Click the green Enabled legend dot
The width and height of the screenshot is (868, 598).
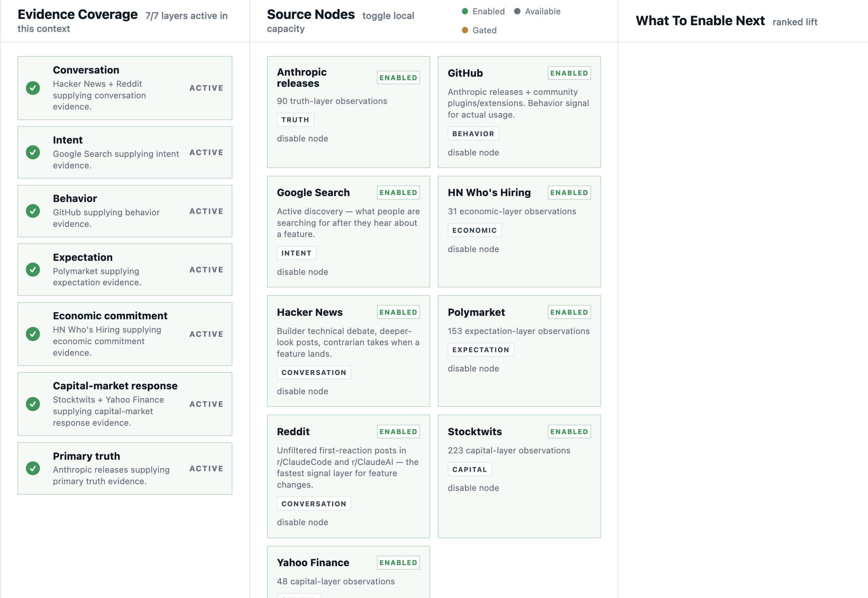click(x=465, y=11)
